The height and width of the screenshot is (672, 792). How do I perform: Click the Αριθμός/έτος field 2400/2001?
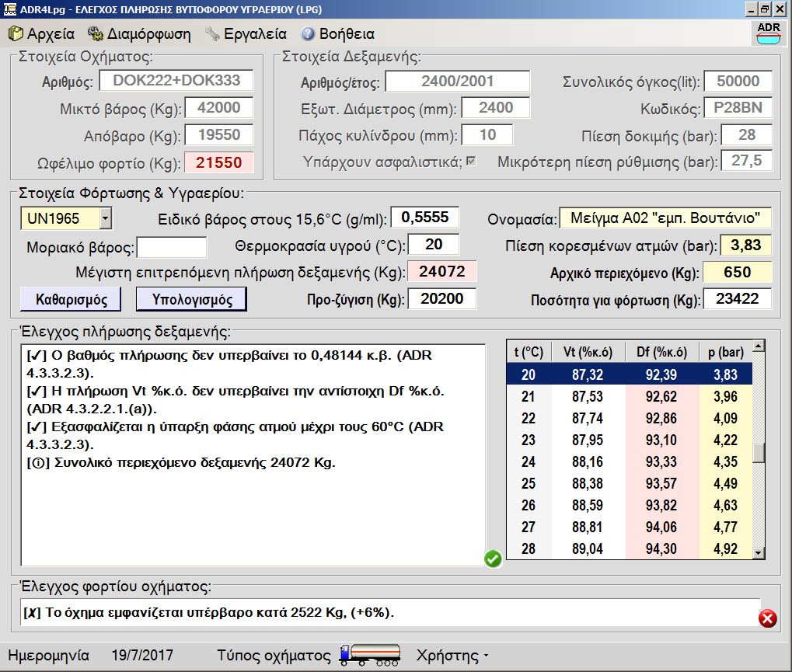tap(458, 81)
